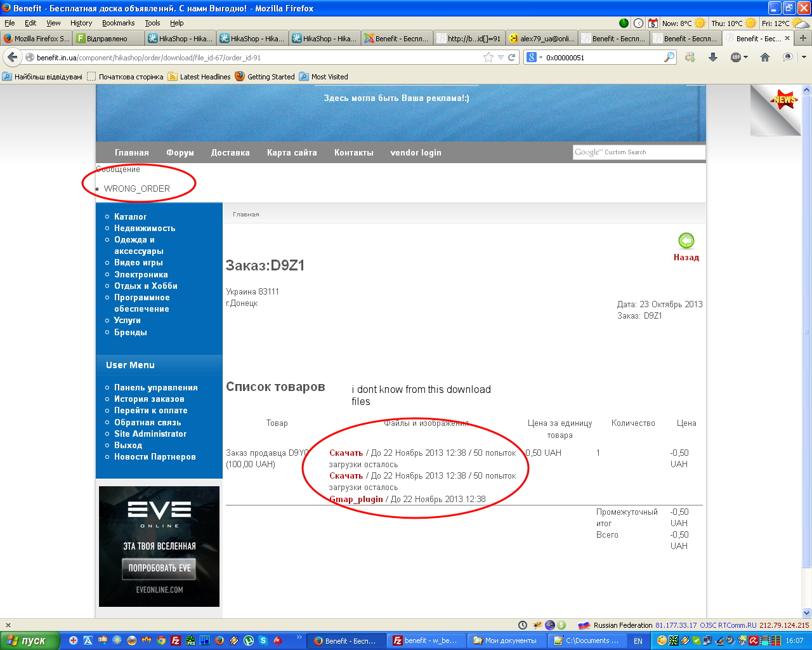
Task: Click Start button пуск
Action: [30, 640]
